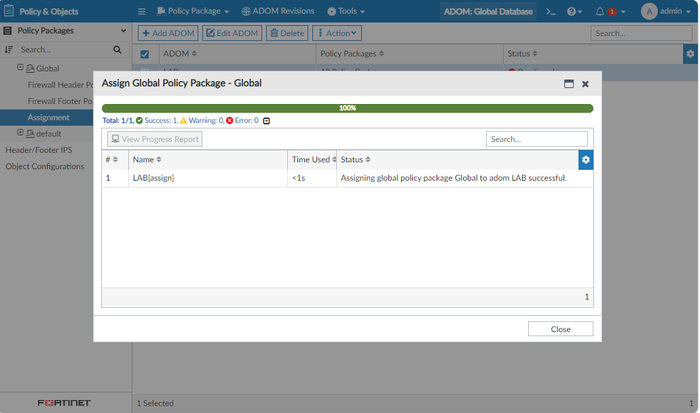Select the default policy package
Viewport: 700px width, 413px height.
(x=48, y=134)
